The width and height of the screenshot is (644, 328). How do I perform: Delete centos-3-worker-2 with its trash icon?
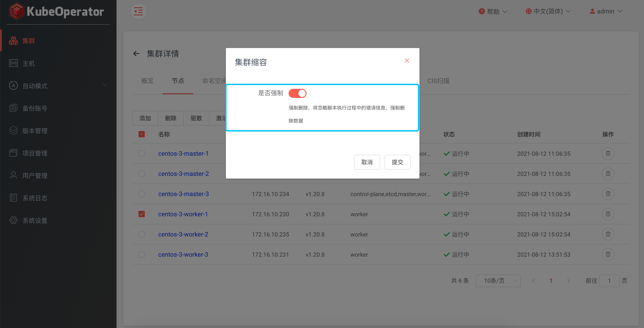point(608,234)
